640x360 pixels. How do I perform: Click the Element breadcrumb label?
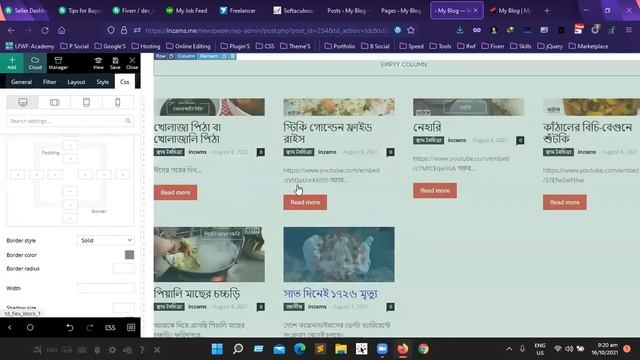point(209,56)
